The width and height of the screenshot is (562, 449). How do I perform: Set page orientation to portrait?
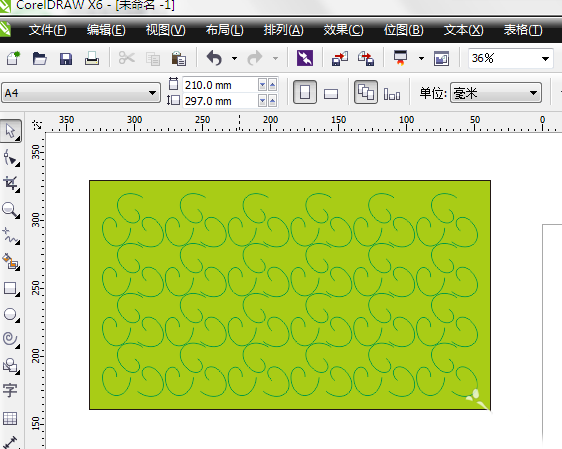(x=305, y=92)
